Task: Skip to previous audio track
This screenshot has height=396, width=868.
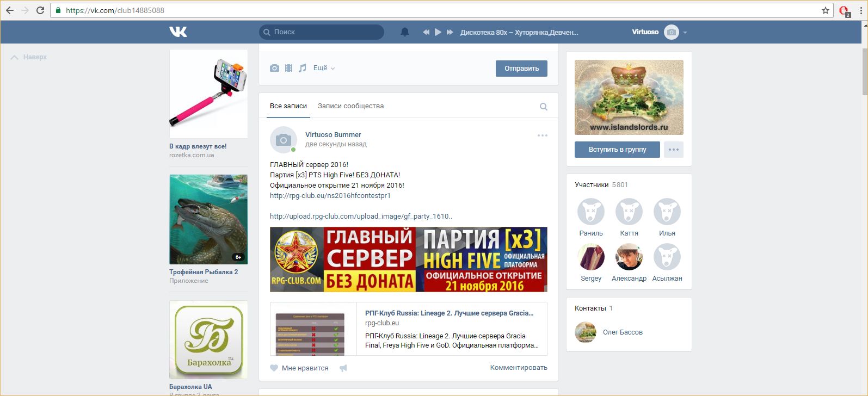Action: tap(426, 32)
